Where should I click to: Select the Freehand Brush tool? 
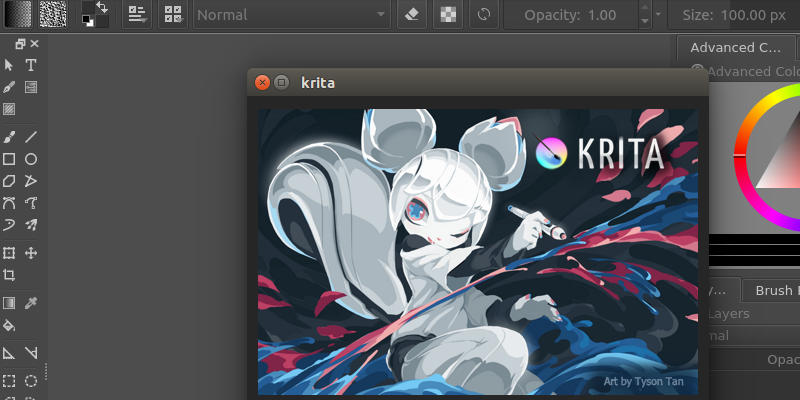pyautogui.click(x=9, y=137)
